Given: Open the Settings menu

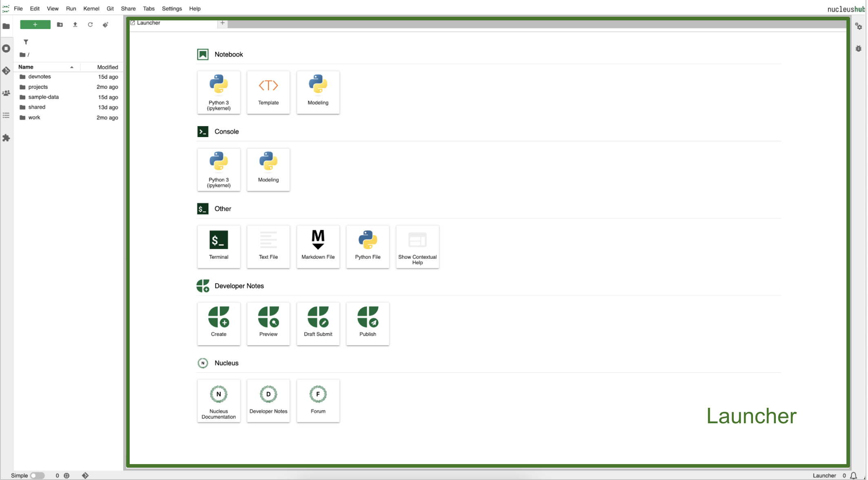Looking at the screenshot, I should click(172, 9).
